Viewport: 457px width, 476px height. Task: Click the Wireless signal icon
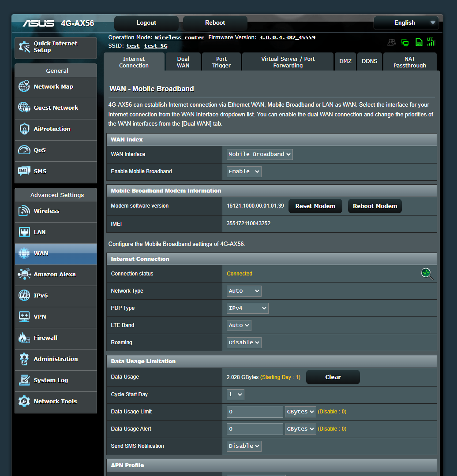click(x=24, y=211)
